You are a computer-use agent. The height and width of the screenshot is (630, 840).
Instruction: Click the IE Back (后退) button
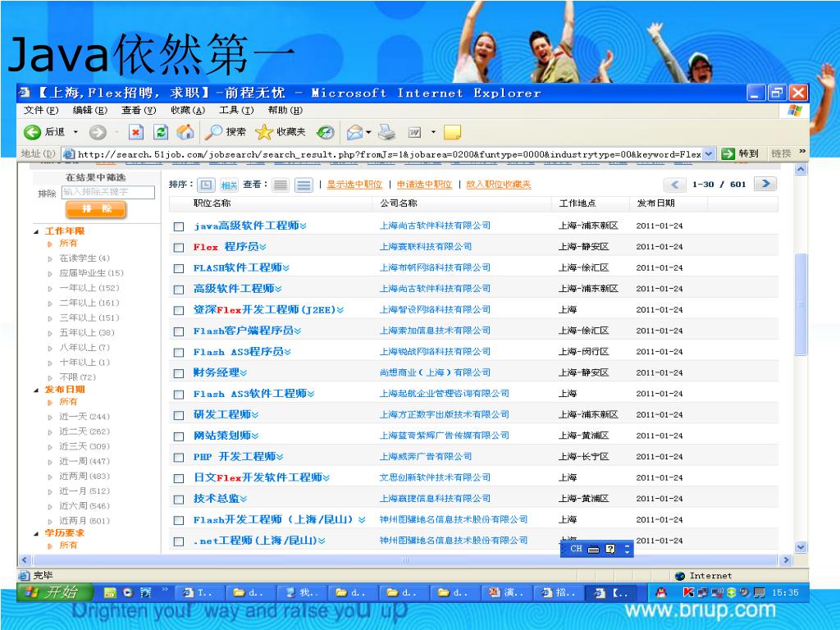(x=44, y=132)
